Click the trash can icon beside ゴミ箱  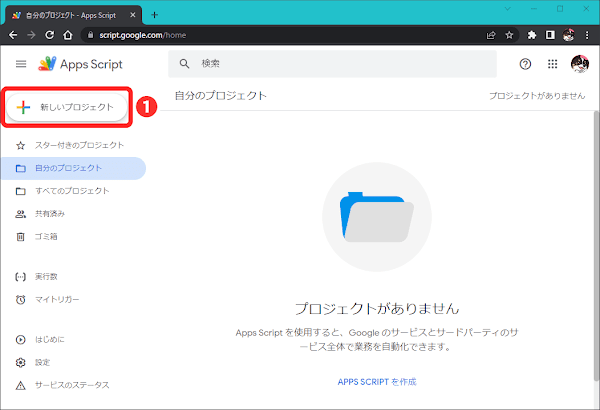pyautogui.click(x=21, y=237)
